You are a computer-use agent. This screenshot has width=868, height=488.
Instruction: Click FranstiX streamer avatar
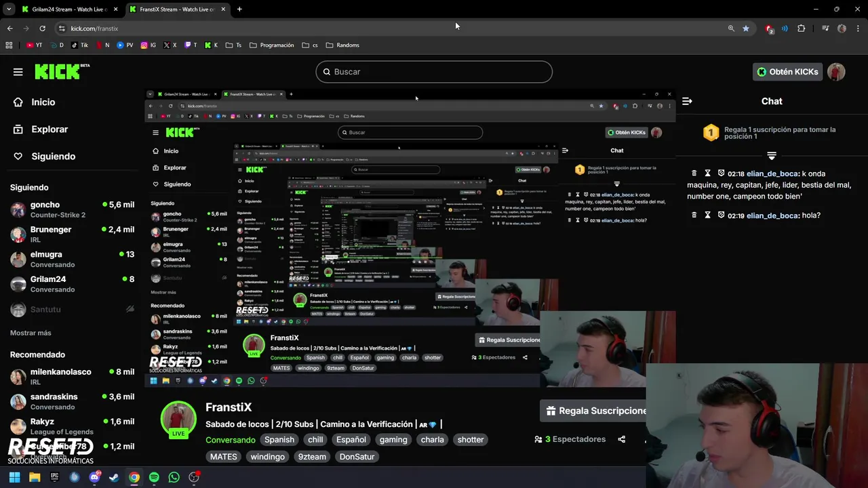click(178, 420)
